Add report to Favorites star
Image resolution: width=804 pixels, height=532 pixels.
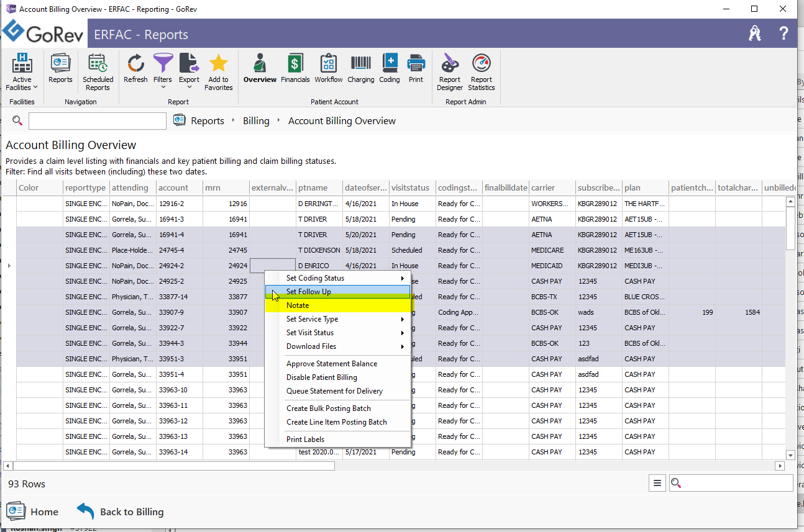tap(218, 72)
